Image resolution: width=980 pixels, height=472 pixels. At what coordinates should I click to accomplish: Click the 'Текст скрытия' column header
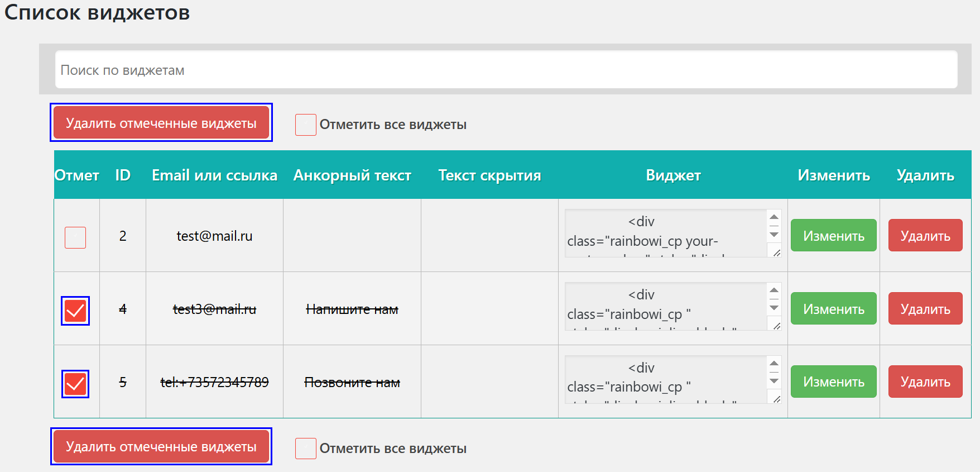489,175
